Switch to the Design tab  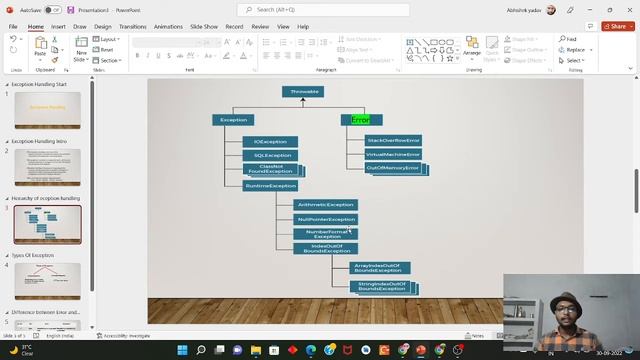[x=102, y=27]
